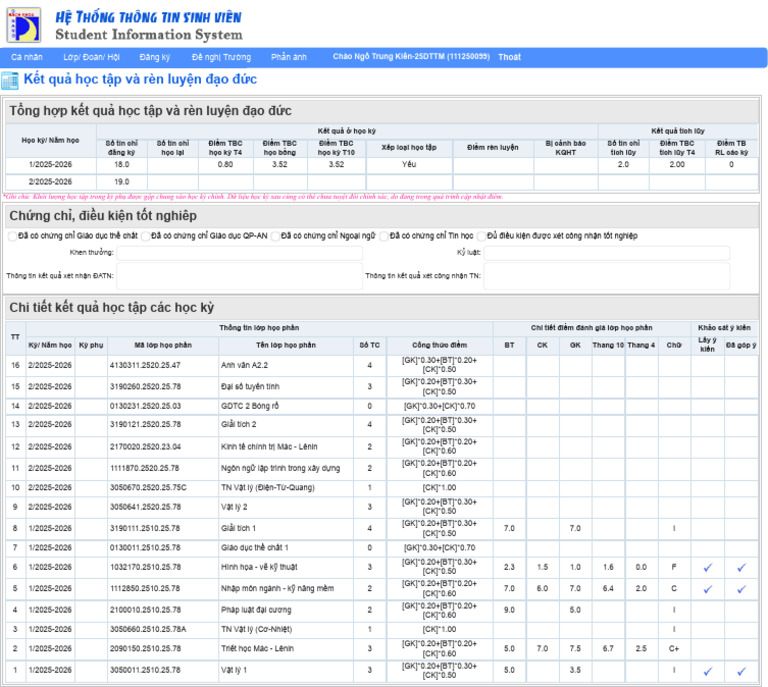Click course TN Vật lý (Điện-Từ-Quang)
The width and height of the screenshot is (768, 687).
tap(267, 488)
